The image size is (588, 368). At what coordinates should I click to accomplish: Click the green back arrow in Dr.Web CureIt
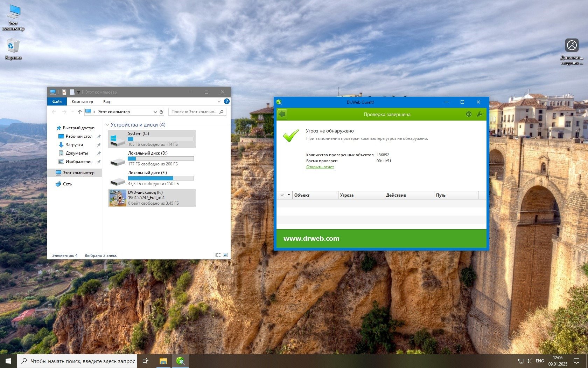coord(282,114)
